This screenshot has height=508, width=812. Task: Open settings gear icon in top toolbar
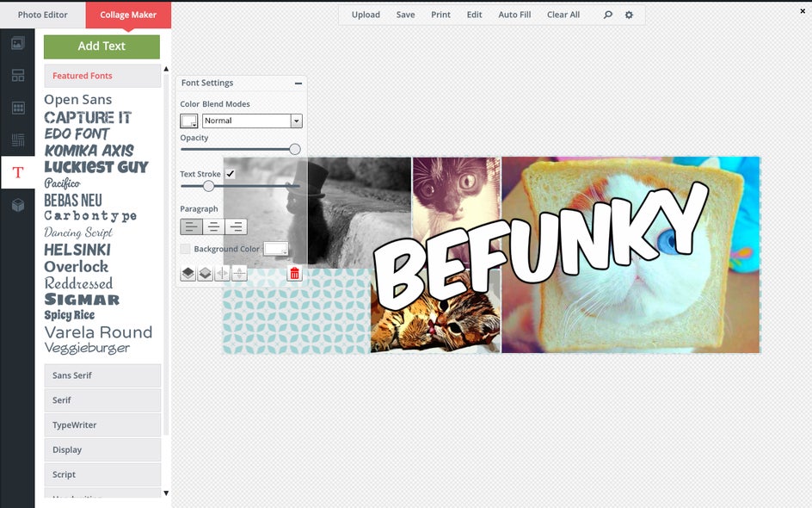(629, 15)
